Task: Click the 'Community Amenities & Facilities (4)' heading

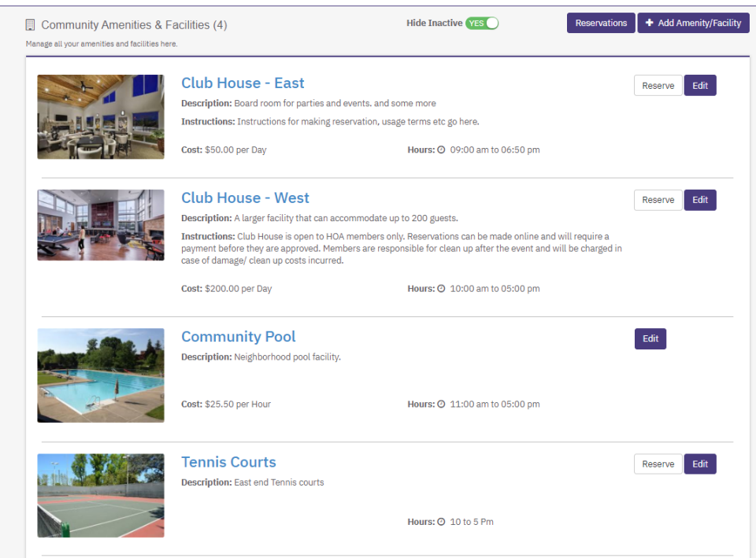Action: [134, 25]
